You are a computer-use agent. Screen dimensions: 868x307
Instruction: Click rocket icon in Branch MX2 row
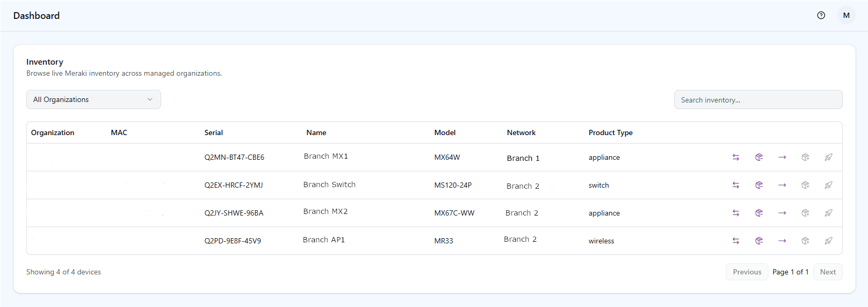(x=829, y=213)
